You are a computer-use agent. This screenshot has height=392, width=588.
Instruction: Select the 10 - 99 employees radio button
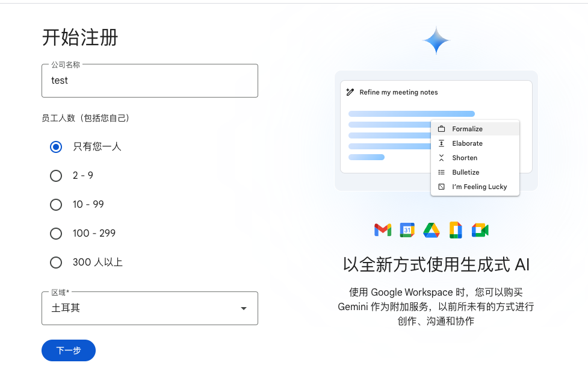point(56,205)
